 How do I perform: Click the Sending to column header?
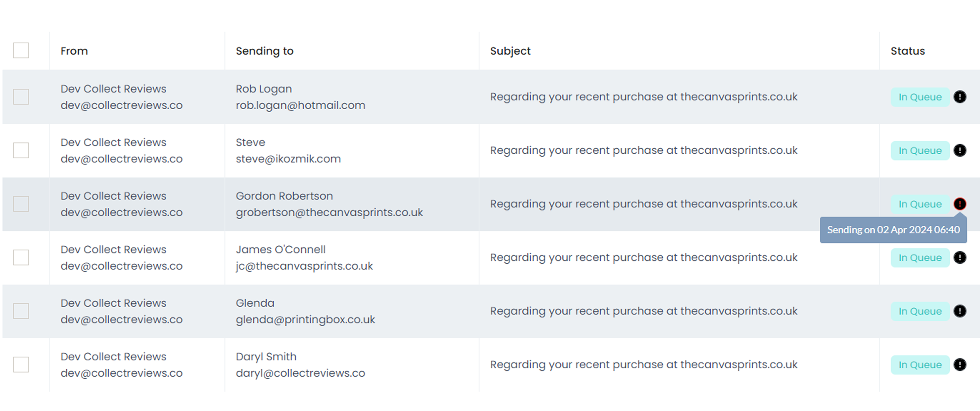tap(265, 51)
